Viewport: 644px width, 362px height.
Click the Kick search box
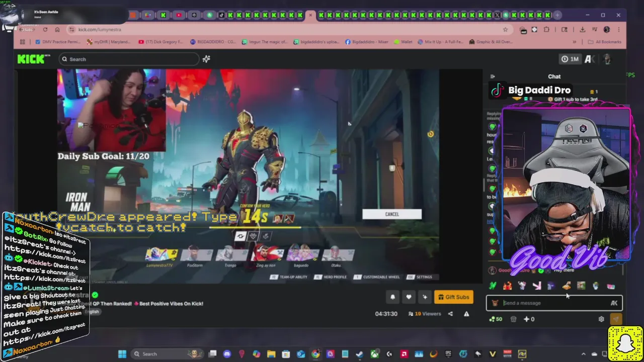click(x=129, y=59)
